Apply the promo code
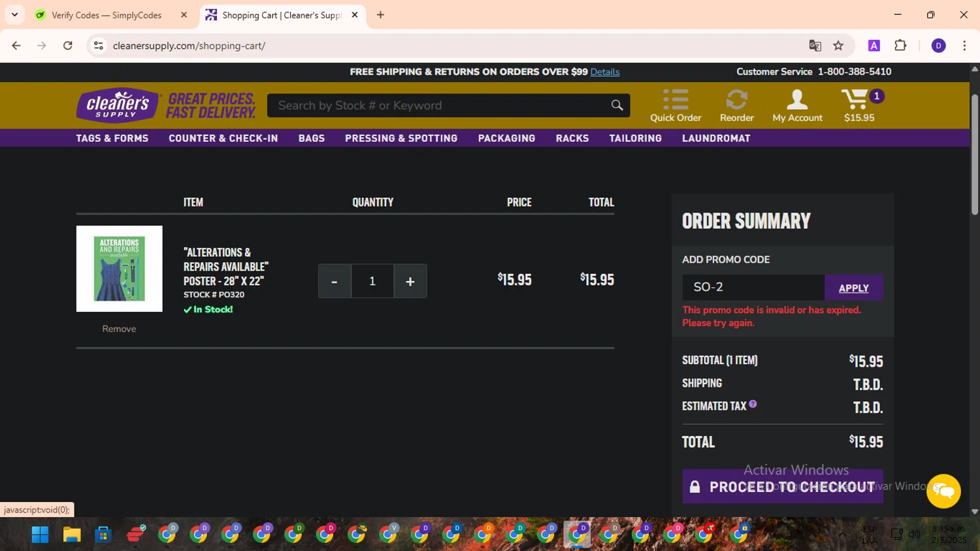This screenshot has height=551, width=980. [x=854, y=288]
